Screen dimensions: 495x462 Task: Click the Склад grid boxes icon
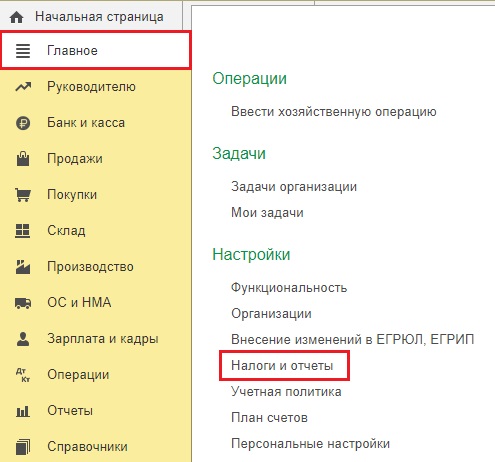23,231
